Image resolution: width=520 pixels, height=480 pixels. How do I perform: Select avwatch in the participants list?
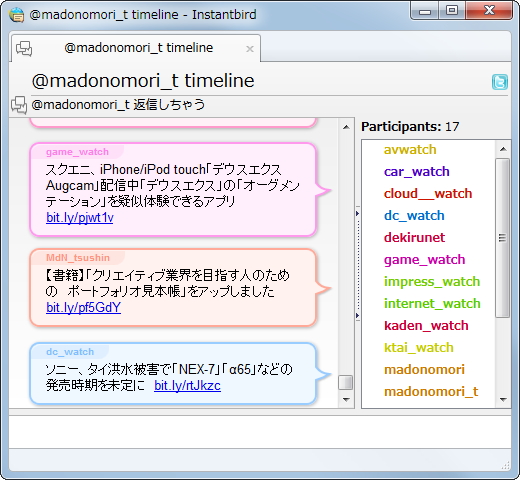click(x=410, y=150)
